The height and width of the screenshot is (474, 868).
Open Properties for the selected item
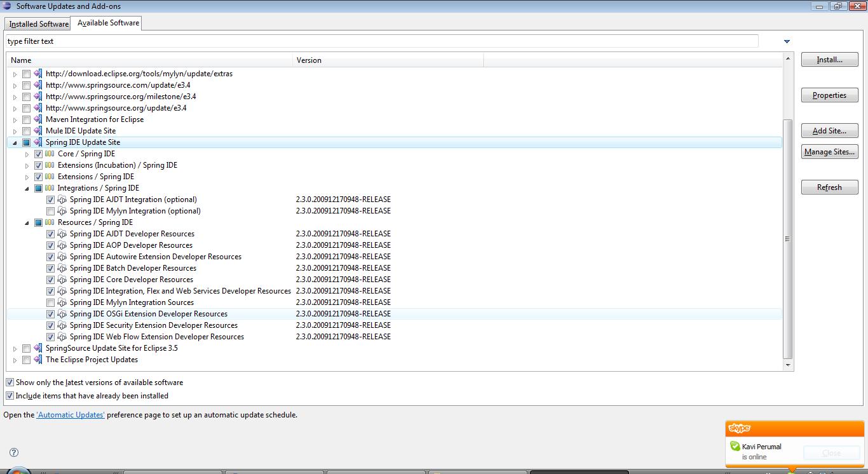(x=829, y=95)
